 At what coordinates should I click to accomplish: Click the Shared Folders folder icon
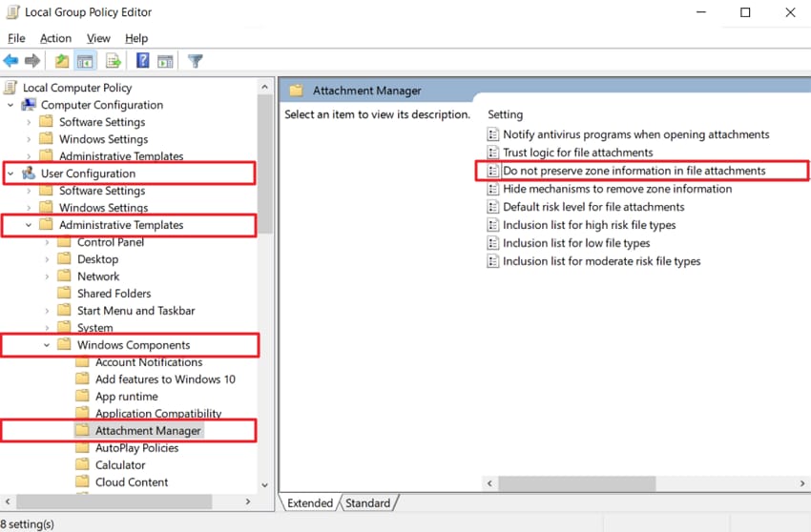(x=64, y=293)
